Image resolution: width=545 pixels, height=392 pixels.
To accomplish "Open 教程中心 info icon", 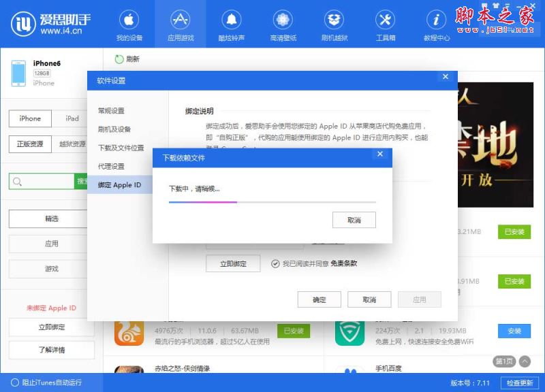I will pos(436,20).
